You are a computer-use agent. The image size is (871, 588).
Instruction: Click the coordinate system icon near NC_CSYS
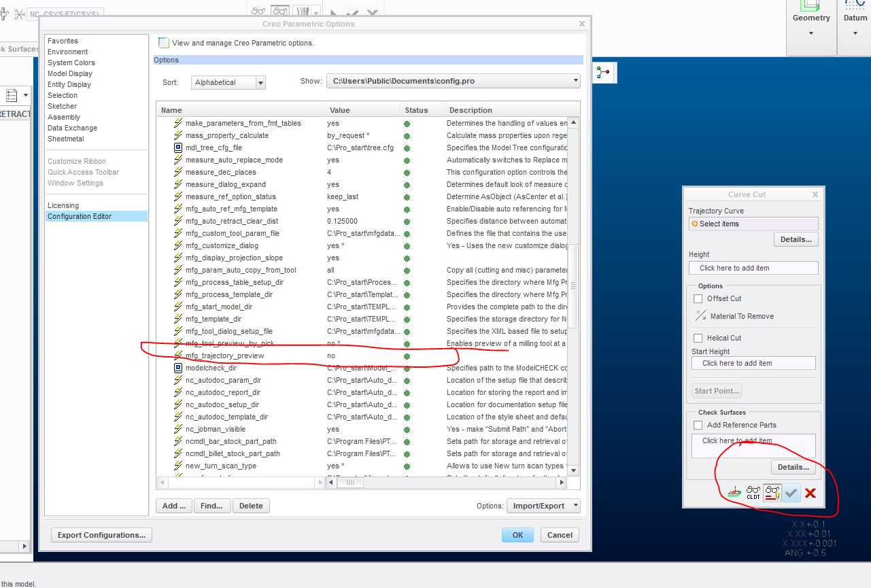coord(18,13)
